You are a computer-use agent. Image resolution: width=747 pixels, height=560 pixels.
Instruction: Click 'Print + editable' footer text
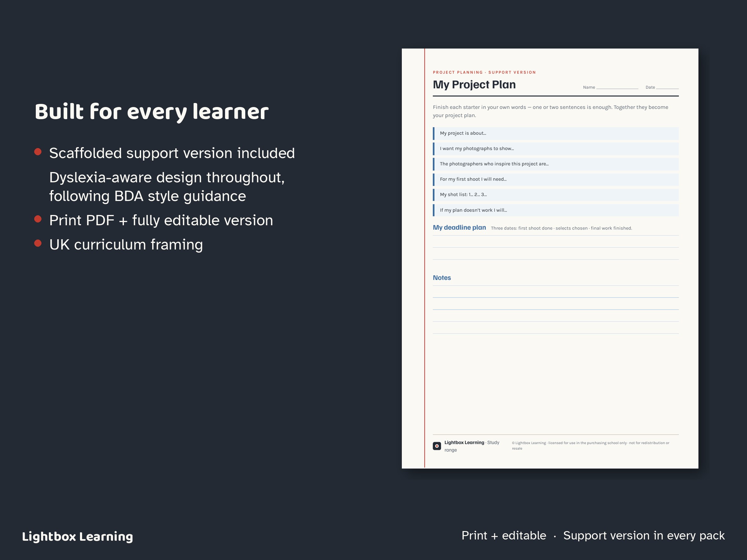click(504, 536)
